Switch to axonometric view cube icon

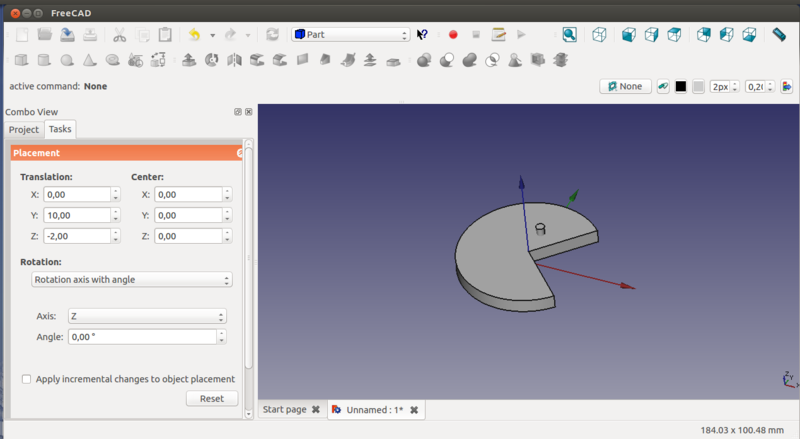[599, 34]
